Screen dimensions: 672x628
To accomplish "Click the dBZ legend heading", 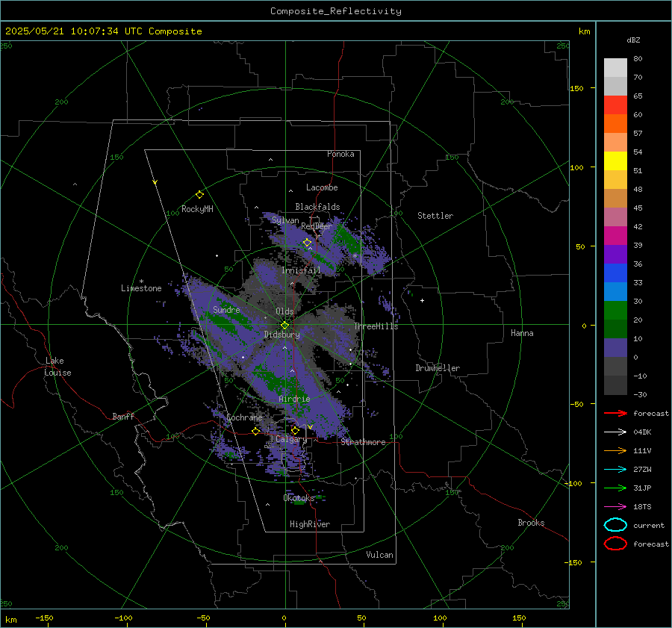I will coord(633,40).
